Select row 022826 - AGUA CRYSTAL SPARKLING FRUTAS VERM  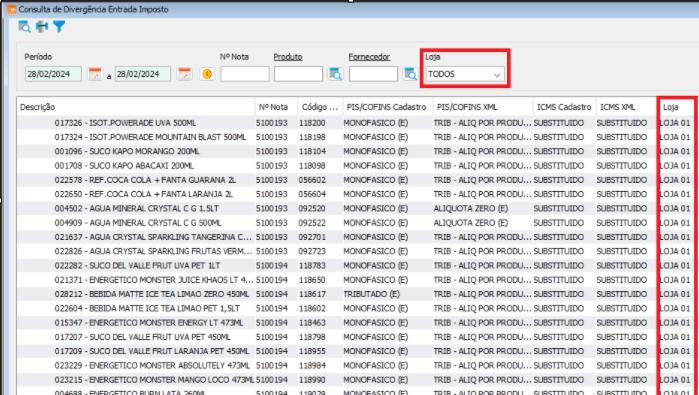click(x=356, y=251)
